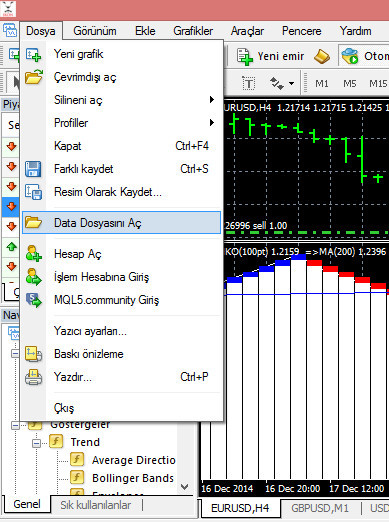Click the MQL5.community Giriş icon
The width and height of the screenshot is (389, 522).
(x=34, y=300)
